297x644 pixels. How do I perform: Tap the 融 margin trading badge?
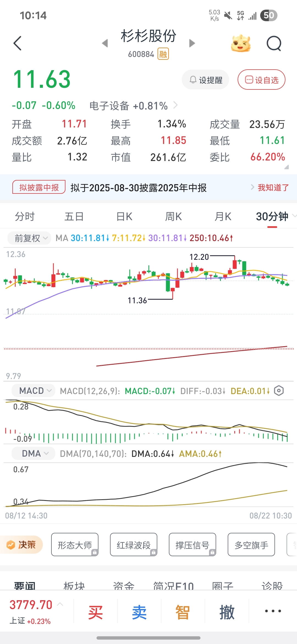[x=163, y=54]
